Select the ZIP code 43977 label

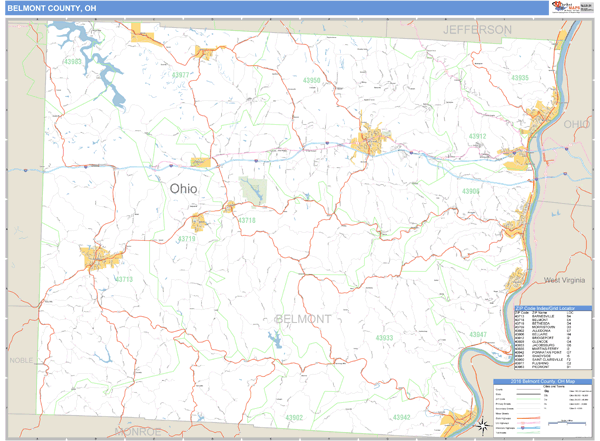[x=181, y=75]
